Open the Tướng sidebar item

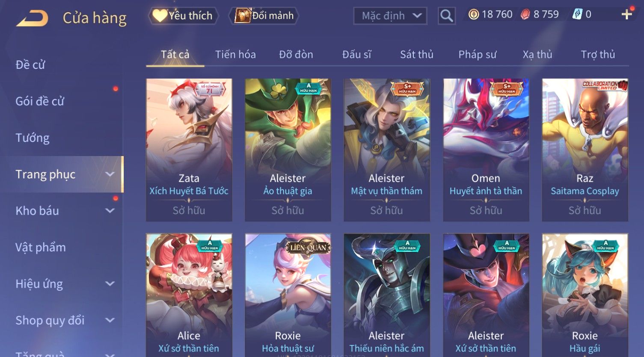coord(33,138)
